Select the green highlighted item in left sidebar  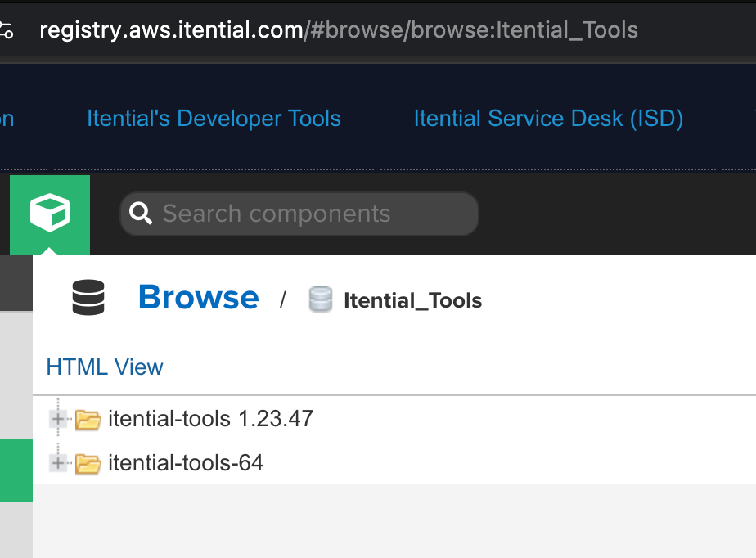click(x=16, y=470)
